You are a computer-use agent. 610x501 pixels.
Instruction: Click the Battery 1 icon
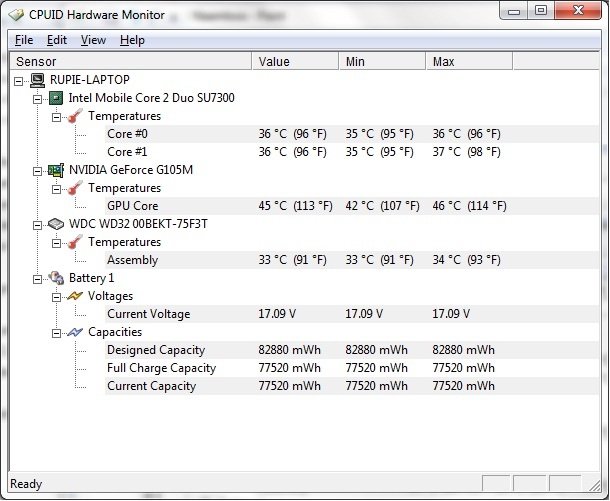pos(56,278)
